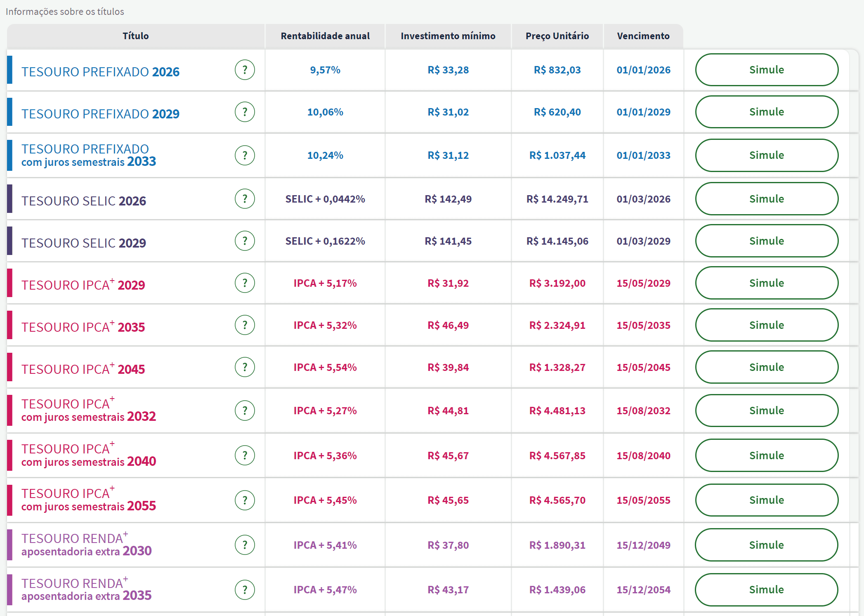Open the TESOURO IPCA+ 2035 title
This screenshot has width=864, height=616.
tap(83, 326)
